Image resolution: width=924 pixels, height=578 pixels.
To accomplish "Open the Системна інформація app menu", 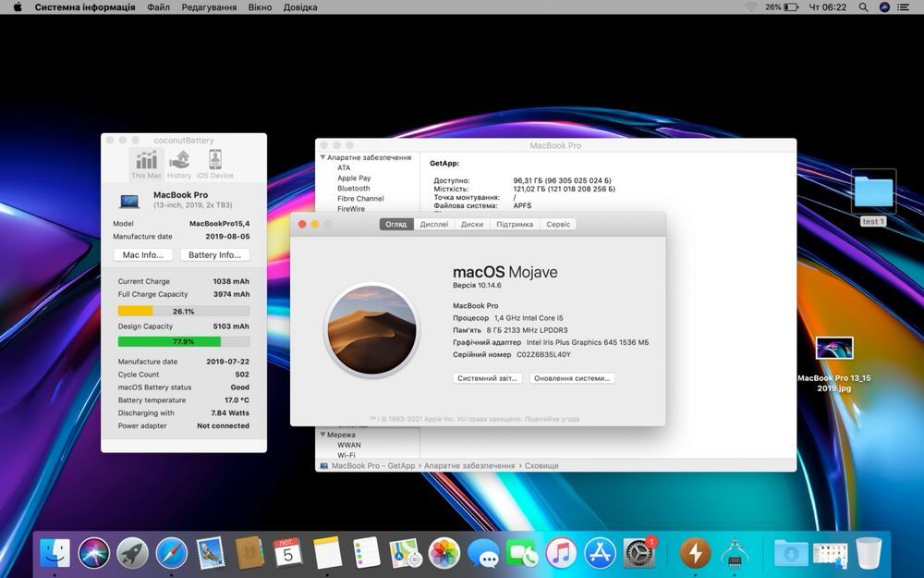I will coord(85,7).
